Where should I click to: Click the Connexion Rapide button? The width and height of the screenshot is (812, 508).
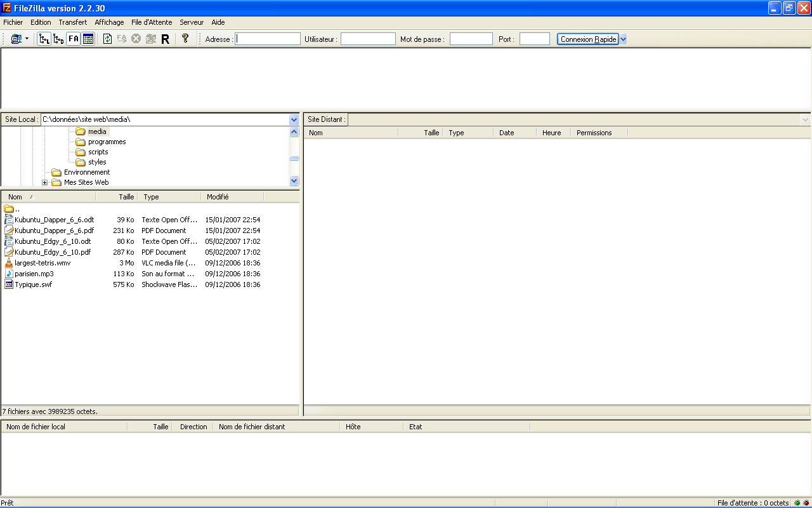click(x=588, y=39)
